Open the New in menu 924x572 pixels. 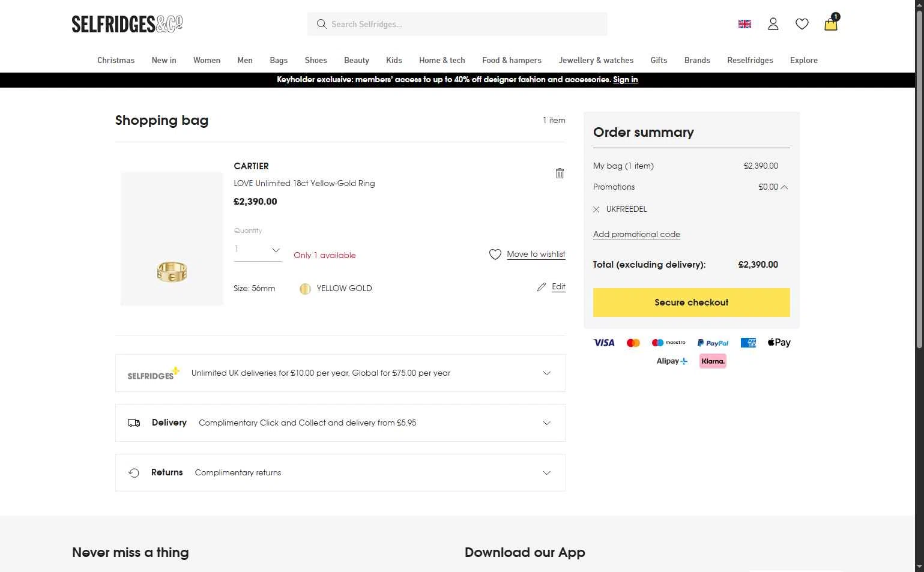click(164, 60)
